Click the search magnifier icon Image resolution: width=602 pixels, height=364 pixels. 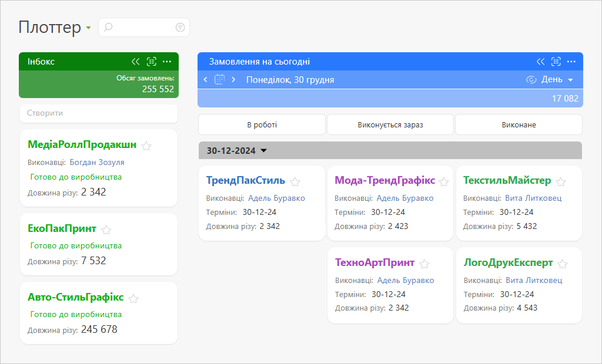tap(108, 27)
